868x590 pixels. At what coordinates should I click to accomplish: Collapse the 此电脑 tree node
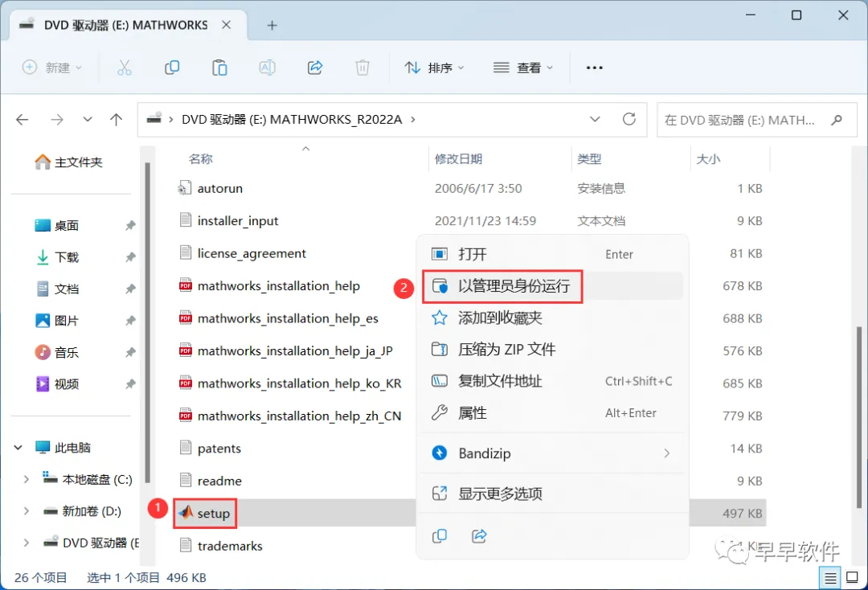(18, 447)
